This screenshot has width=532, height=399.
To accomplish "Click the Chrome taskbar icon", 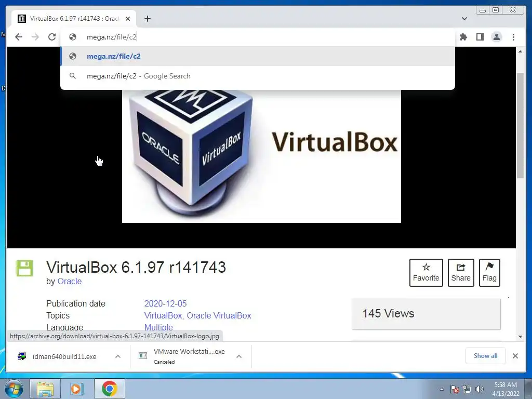I will pos(109,389).
